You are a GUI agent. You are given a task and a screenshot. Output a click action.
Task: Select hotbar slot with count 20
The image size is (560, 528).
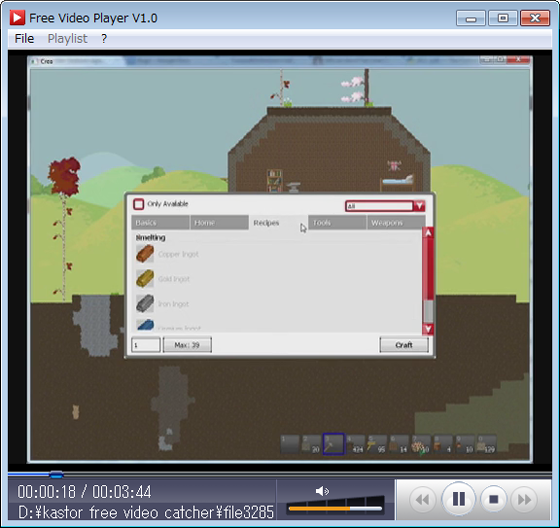coord(311,444)
